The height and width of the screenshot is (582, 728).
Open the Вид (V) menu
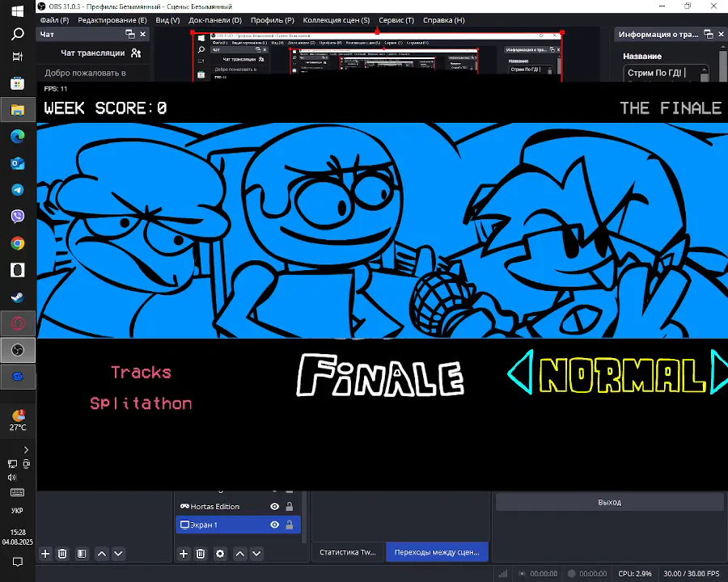coord(167,20)
